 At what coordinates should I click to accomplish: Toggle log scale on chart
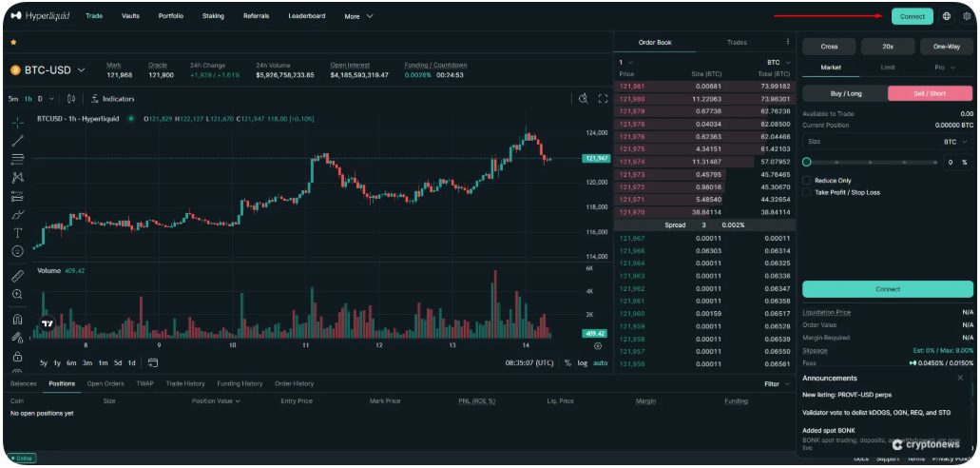583,362
